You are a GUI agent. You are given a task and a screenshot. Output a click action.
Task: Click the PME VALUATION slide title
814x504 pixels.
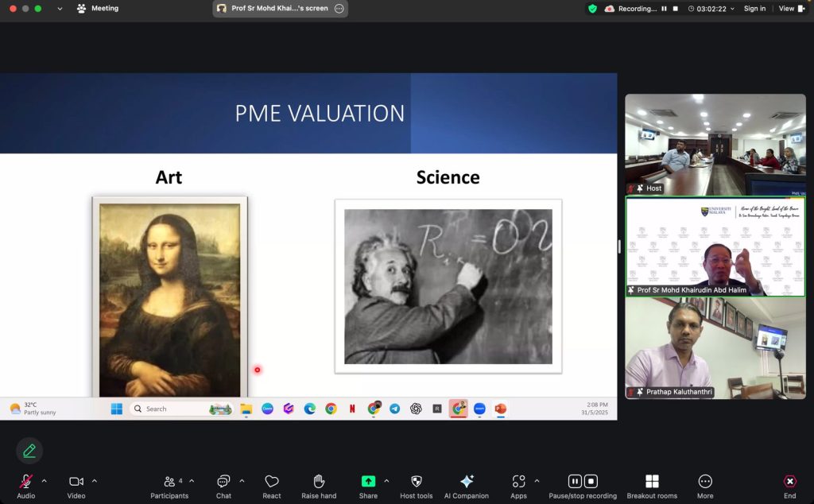320,113
